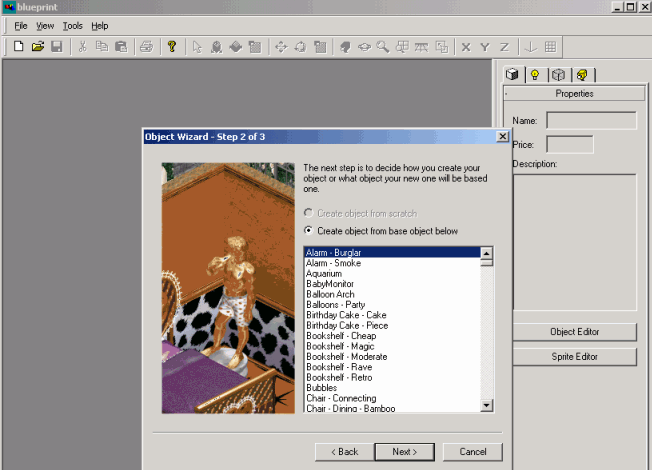Switch to the light bulb panel tab
This screenshot has width=652, height=470.
(536, 74)
